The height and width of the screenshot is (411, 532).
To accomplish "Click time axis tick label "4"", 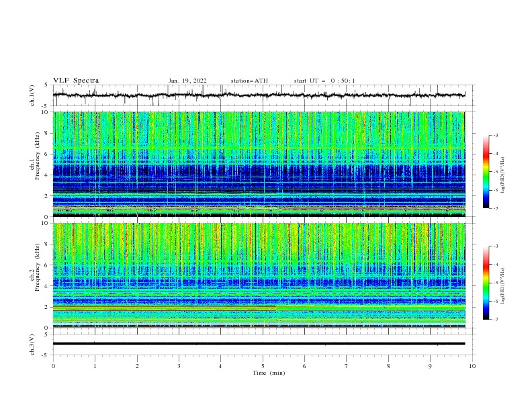I will (220, 366).
